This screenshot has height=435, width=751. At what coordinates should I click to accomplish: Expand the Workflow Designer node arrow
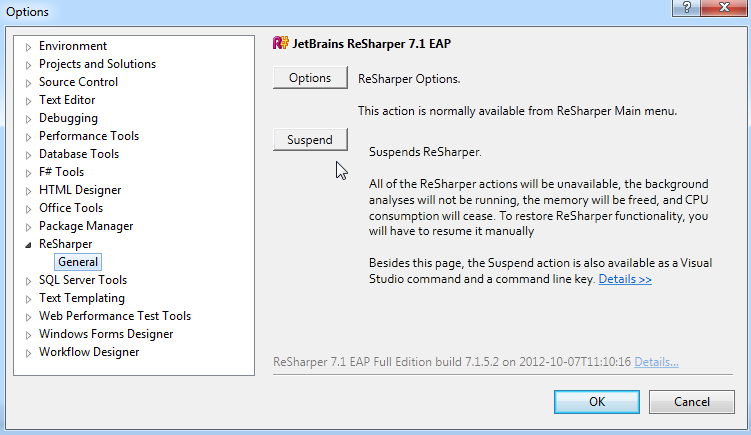pos(28,353)
